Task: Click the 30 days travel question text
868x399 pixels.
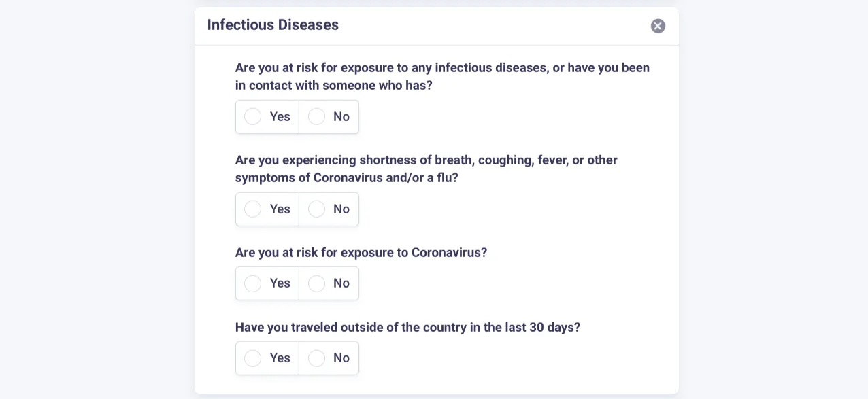Action: click(407, 327)
